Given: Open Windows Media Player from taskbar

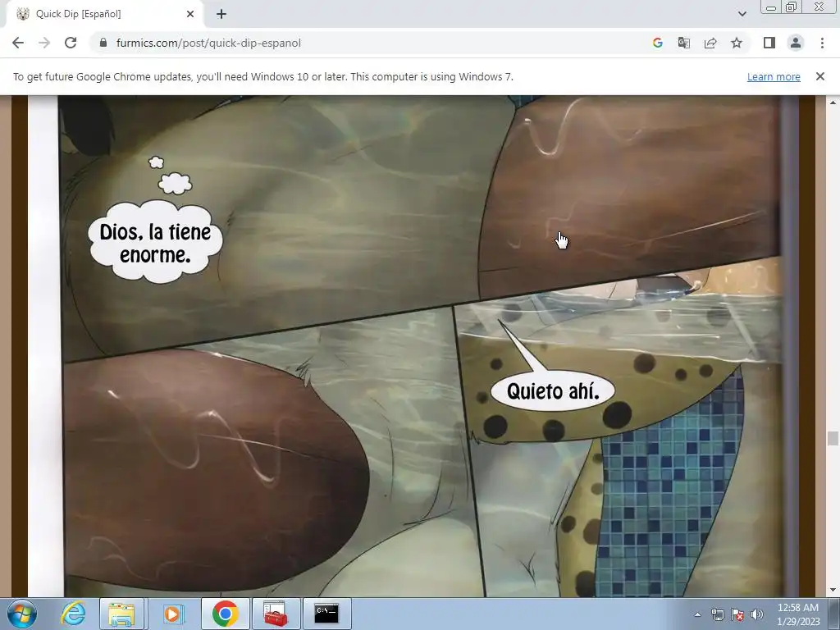Looking at the screenshot, I should (172, 614).
